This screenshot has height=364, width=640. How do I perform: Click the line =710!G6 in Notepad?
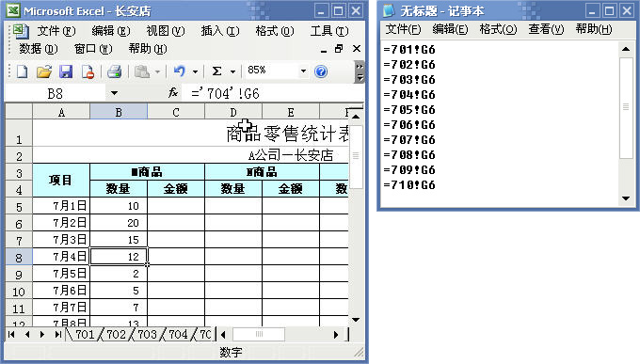[409, 185]
